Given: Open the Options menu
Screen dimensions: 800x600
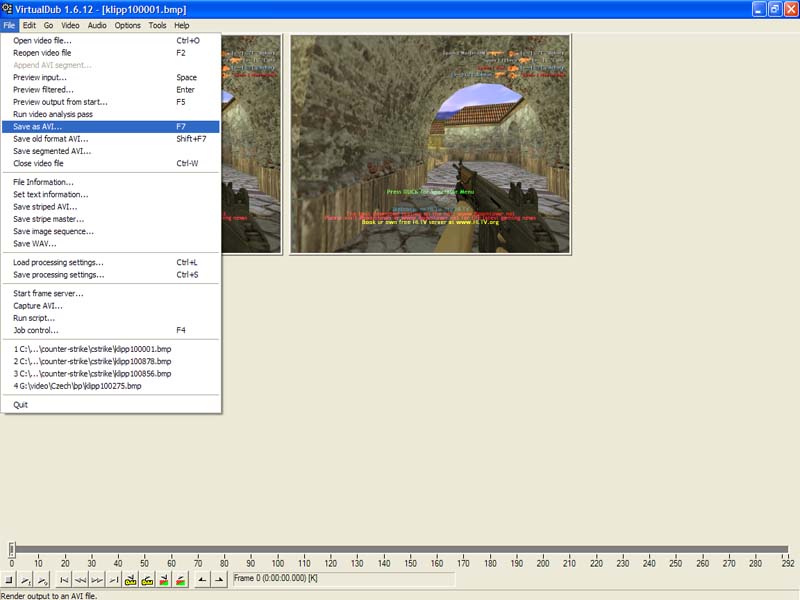Looking at the screenshot, I should tap(128, 25).
